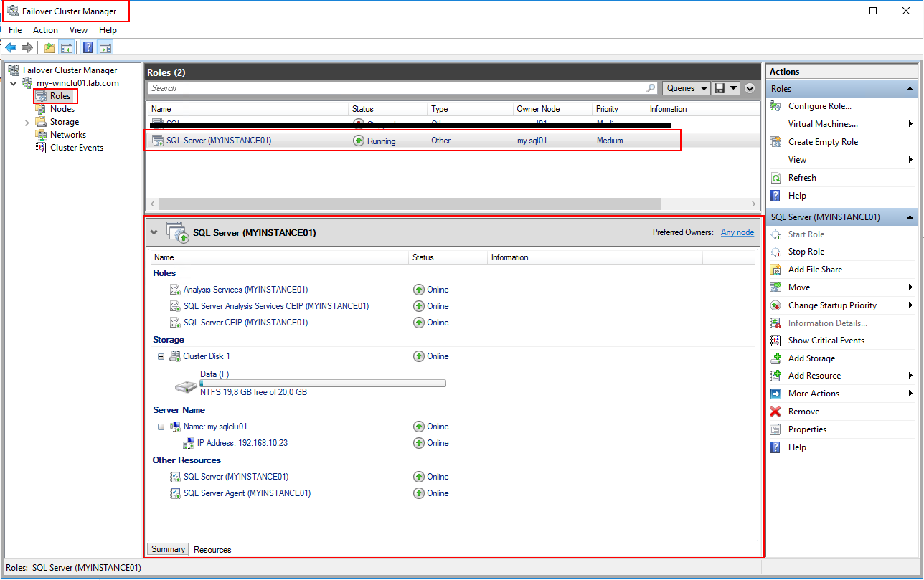Screen dimensions: 924x580
Task: Click the Add Resource action
Action: click(x=842, y=376)
